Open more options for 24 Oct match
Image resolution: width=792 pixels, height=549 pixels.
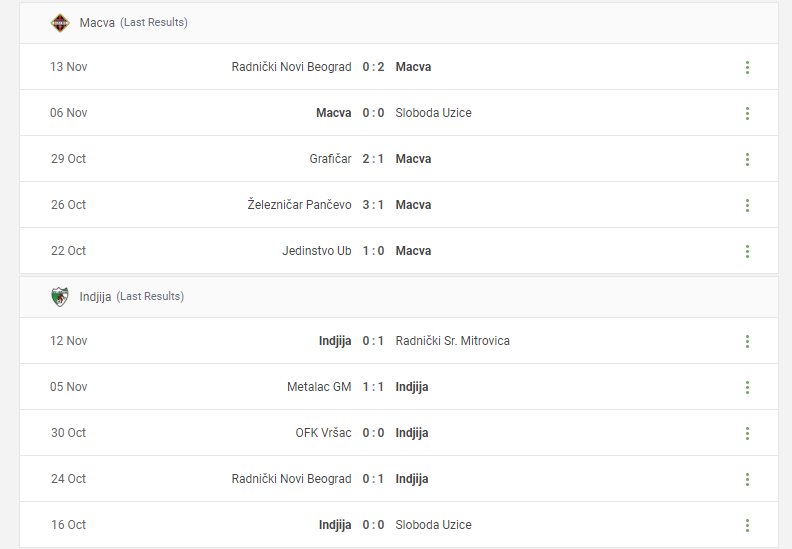click(x=747, y=479)
